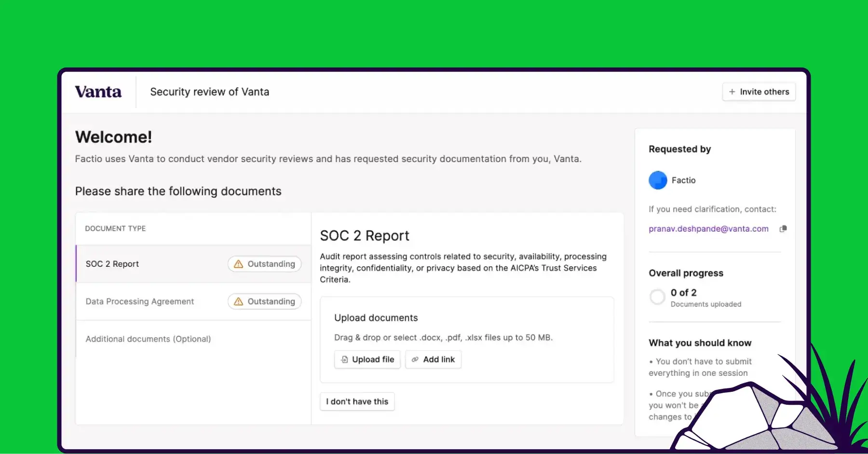868x454 pixels.
Task: Click the Outstanding badge on SOC 2 Report
Action: pyautogui.click(x=264, y=264)
